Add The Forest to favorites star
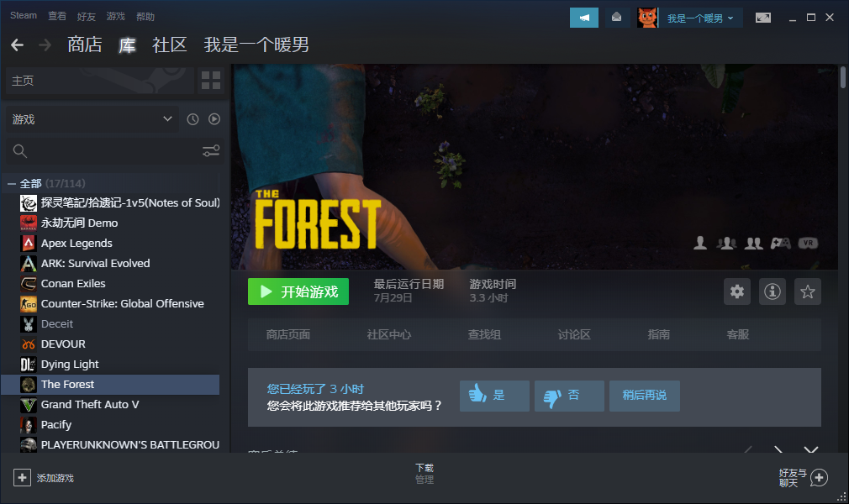This screenshot has height=504, width=849. point(807,291)
